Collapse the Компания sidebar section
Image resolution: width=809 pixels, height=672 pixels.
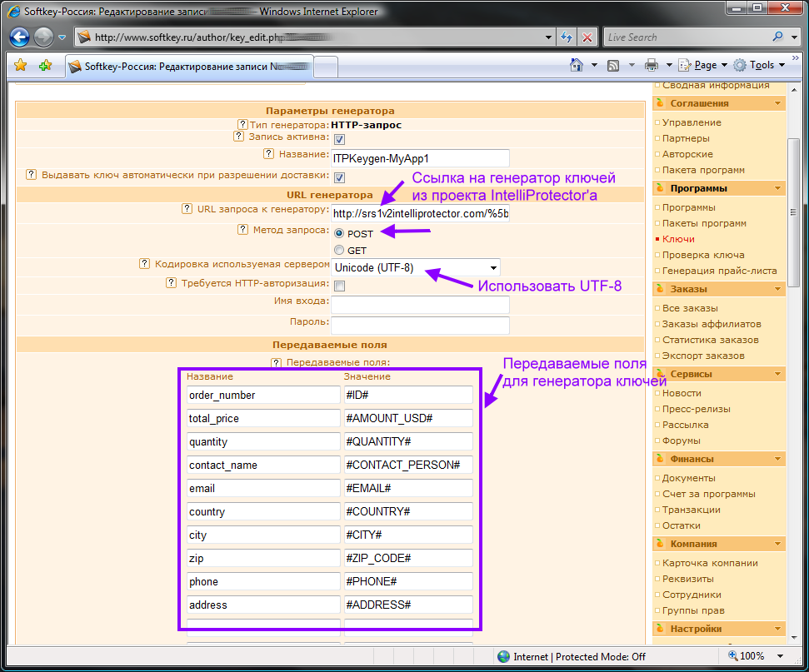(777, 544)
